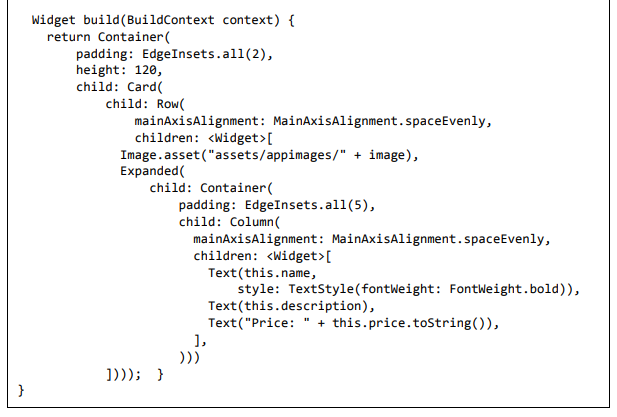Click the height value 120

pos(149,70)
